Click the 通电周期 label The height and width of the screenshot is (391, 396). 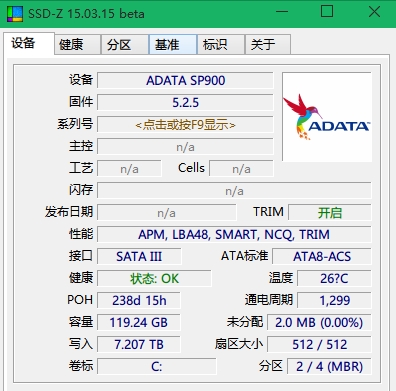coord(269,300)
